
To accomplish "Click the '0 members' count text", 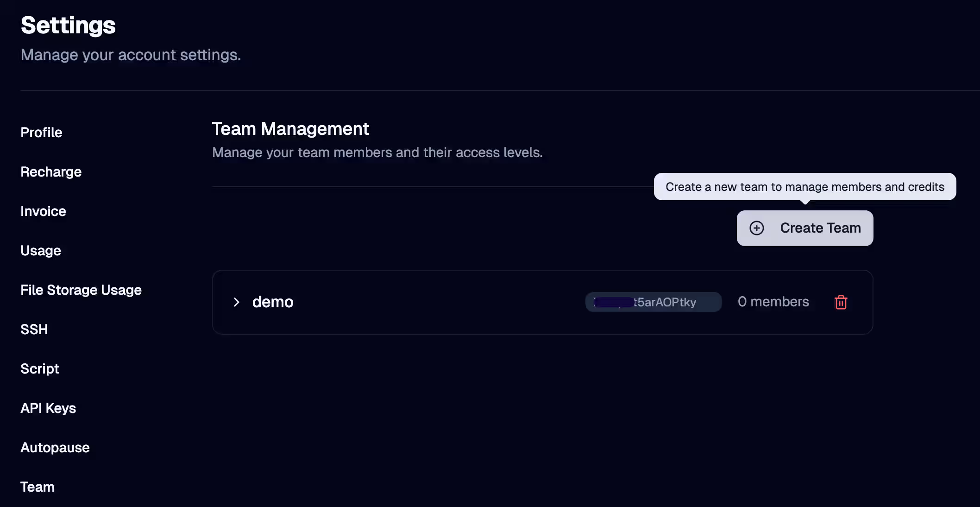I will 773,302.
